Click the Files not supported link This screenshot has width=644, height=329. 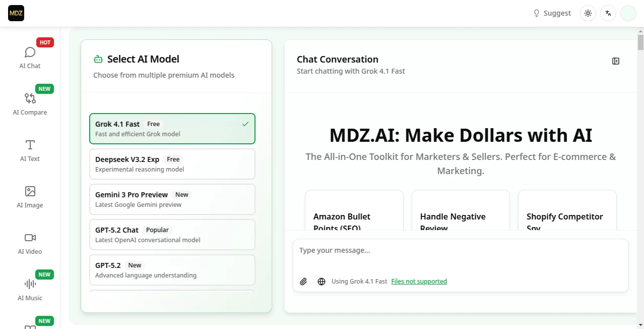[419, 281]
